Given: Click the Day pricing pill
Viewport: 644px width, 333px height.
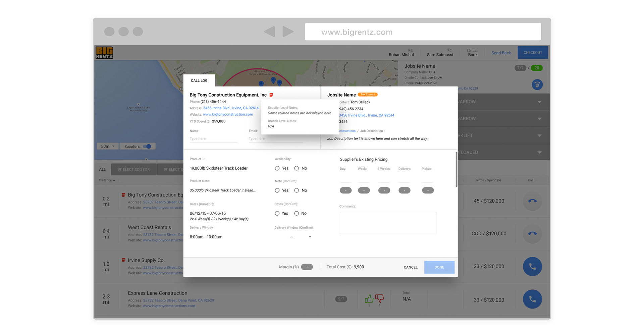Looking at the screenshot, I should (345, 190).
